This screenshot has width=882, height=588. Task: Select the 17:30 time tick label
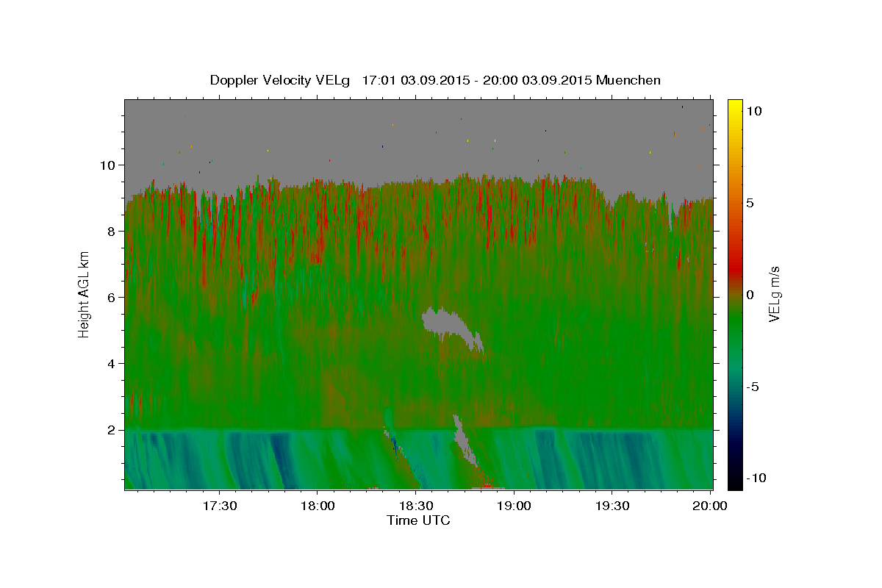pyautogui.click(x=219, y=506)
